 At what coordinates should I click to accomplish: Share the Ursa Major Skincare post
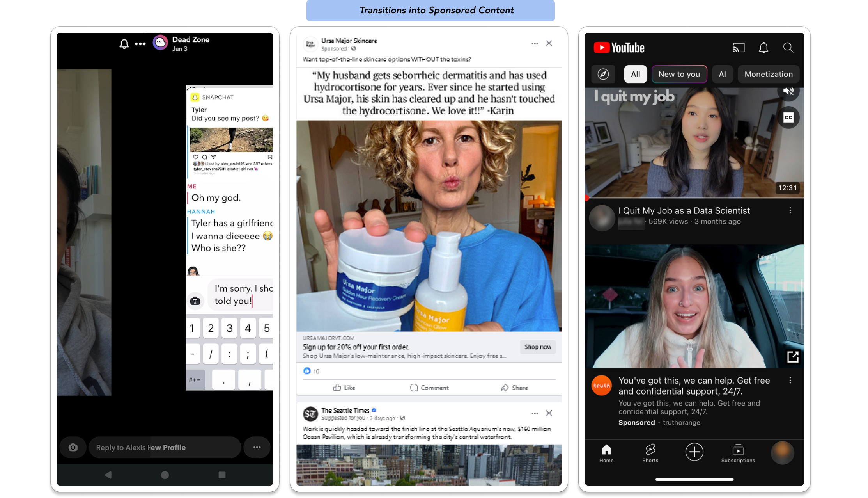[514, 388]
